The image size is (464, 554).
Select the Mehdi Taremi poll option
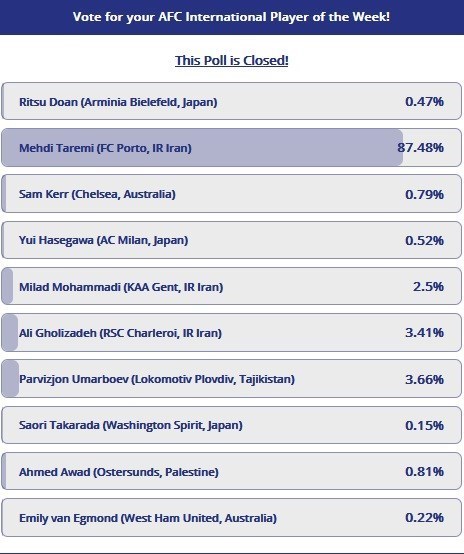tap(231, 147)
